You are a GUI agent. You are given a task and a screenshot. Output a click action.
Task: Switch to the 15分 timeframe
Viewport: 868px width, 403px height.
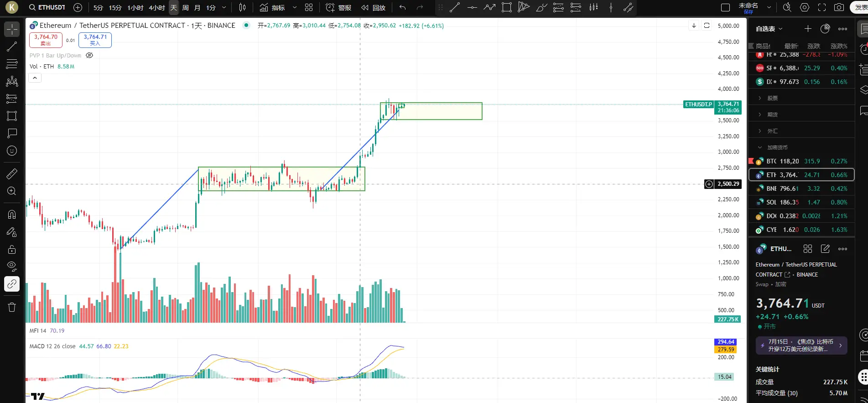[115, 8]
